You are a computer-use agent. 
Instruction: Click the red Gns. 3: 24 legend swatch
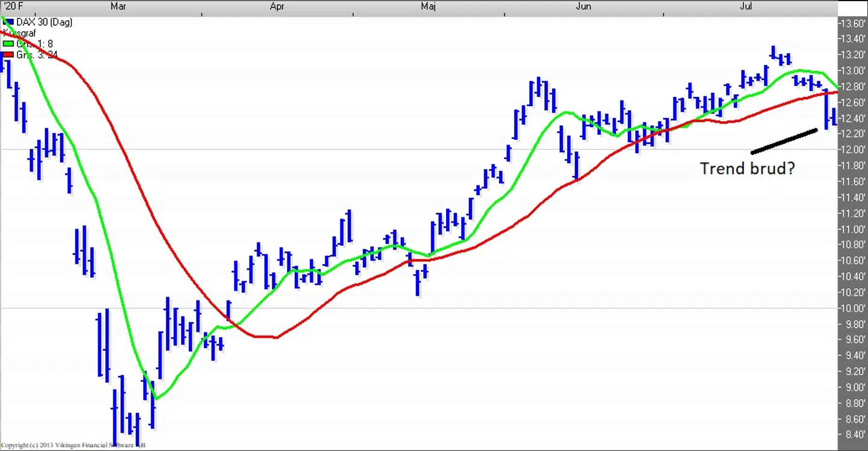pyautogui.click(x=8, y=55)
